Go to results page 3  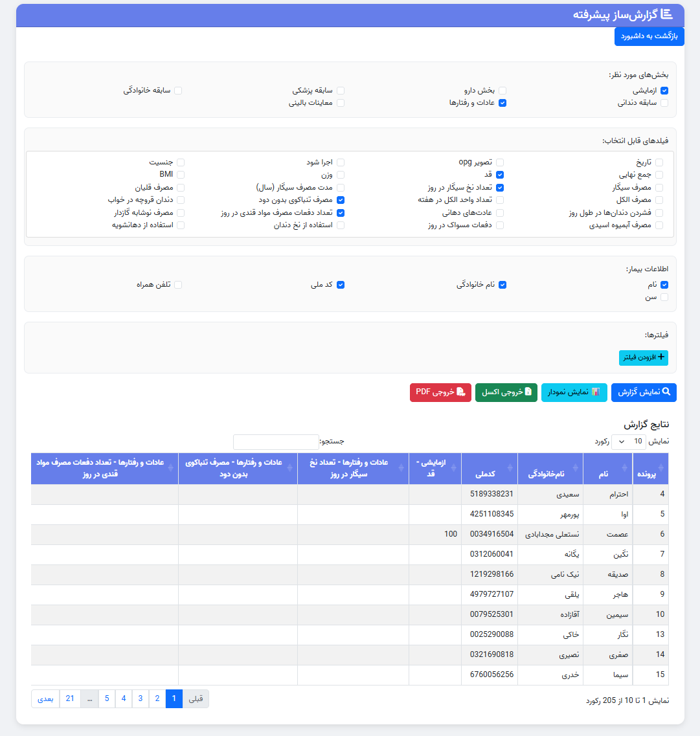[x=141, y=698]
